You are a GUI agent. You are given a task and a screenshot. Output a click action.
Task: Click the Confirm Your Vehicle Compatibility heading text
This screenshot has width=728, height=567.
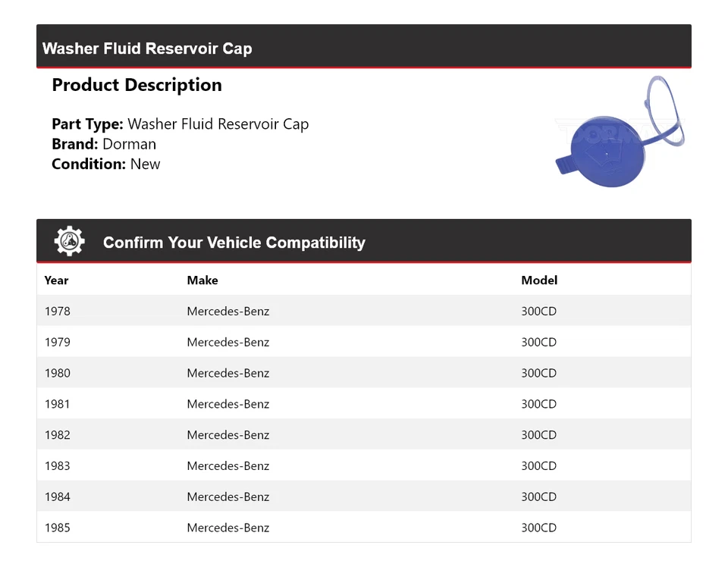point(234,243)
